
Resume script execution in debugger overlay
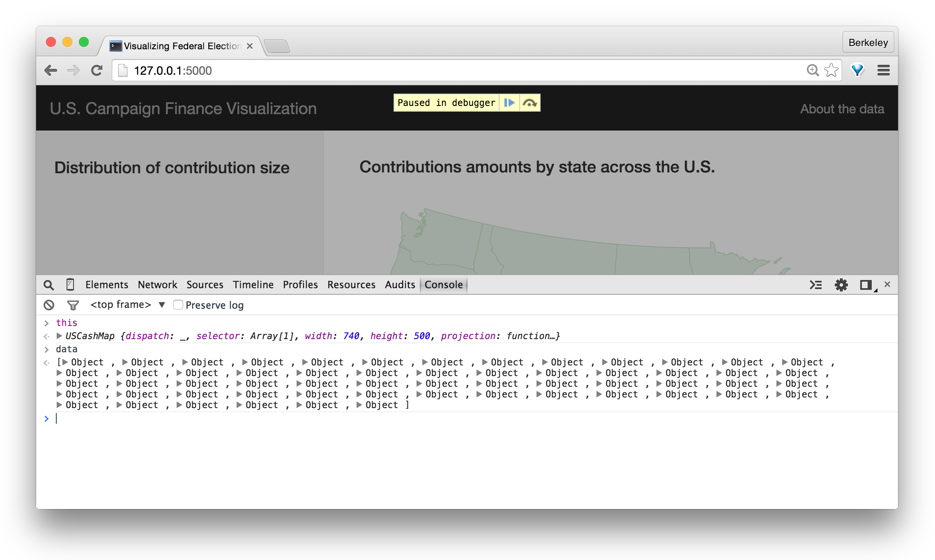pyautogui.click(x=509, y=103)
